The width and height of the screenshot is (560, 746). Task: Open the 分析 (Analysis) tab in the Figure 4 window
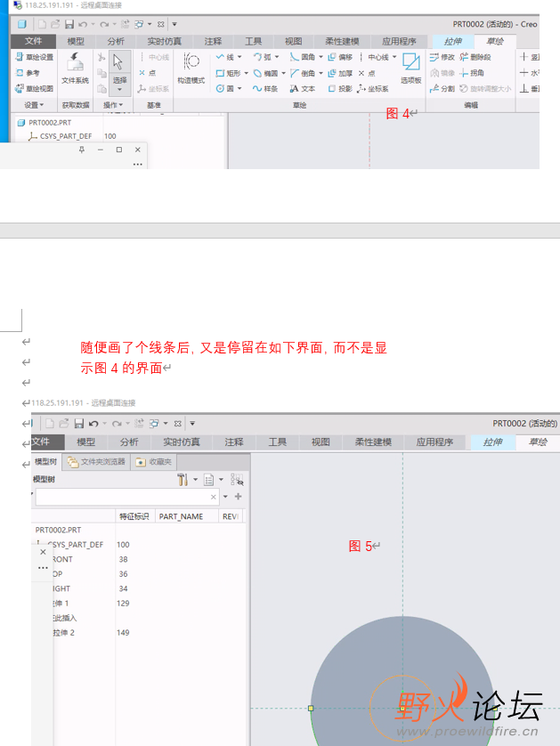coord(116,41)
